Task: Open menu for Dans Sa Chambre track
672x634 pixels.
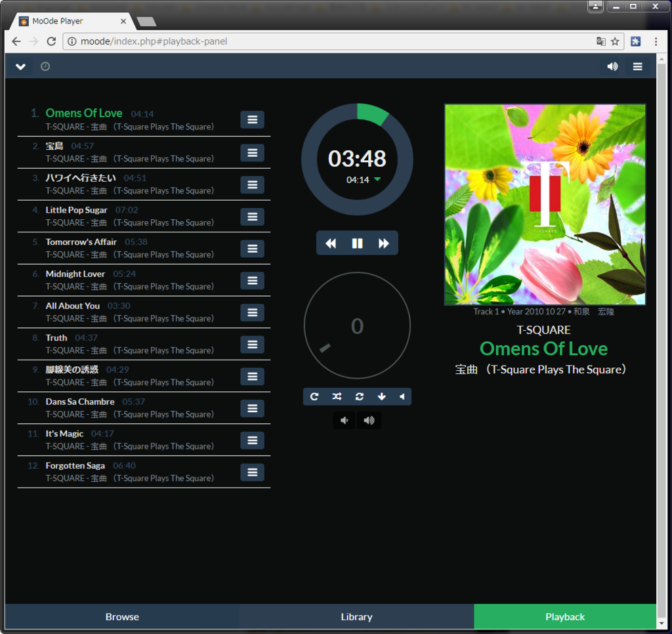Action: tap(252, 408)
